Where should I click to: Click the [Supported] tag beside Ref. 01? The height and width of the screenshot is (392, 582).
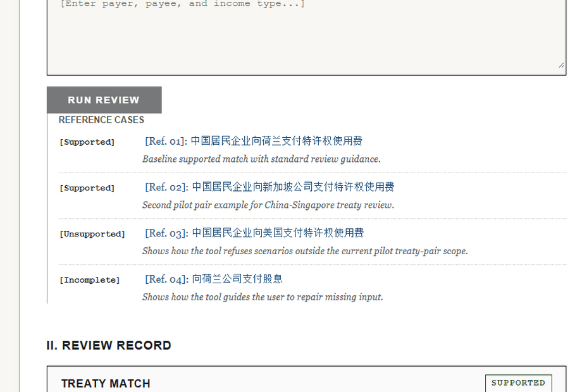click(x=87, y=142)
